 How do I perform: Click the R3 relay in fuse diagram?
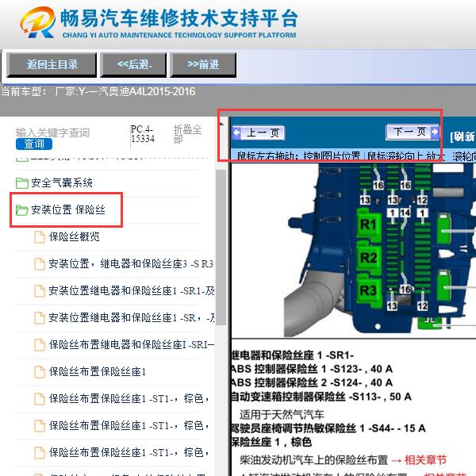click(x=368, y=290)
